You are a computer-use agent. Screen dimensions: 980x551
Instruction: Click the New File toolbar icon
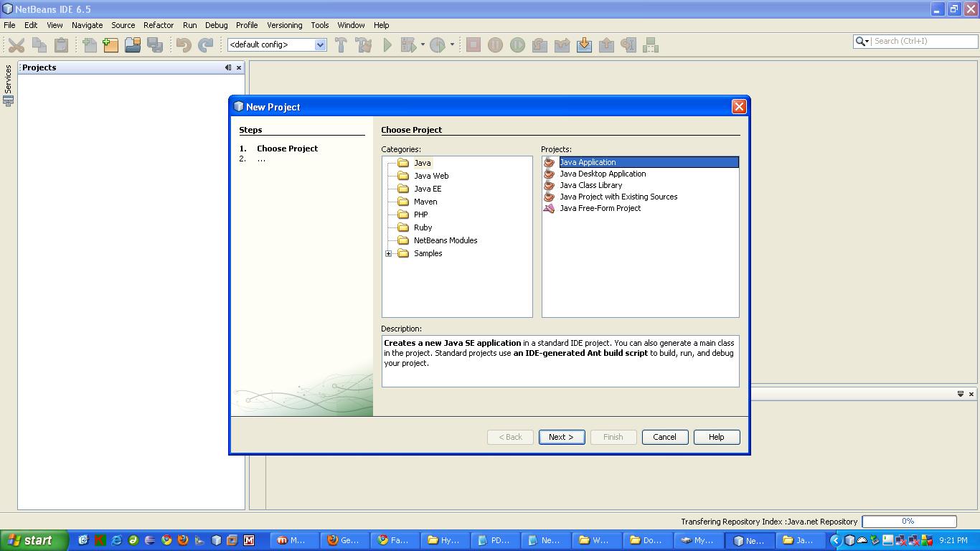coord(90,45)
